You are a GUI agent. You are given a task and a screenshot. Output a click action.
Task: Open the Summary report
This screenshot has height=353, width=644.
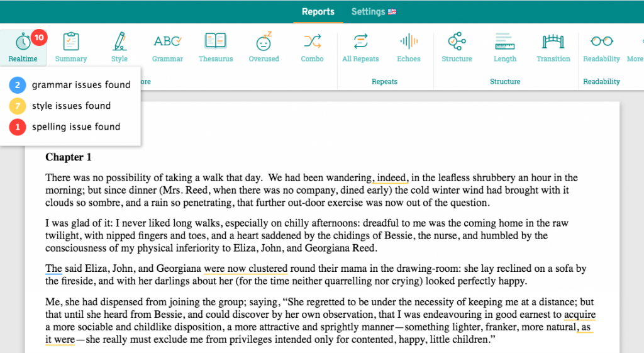coord(70,47)
